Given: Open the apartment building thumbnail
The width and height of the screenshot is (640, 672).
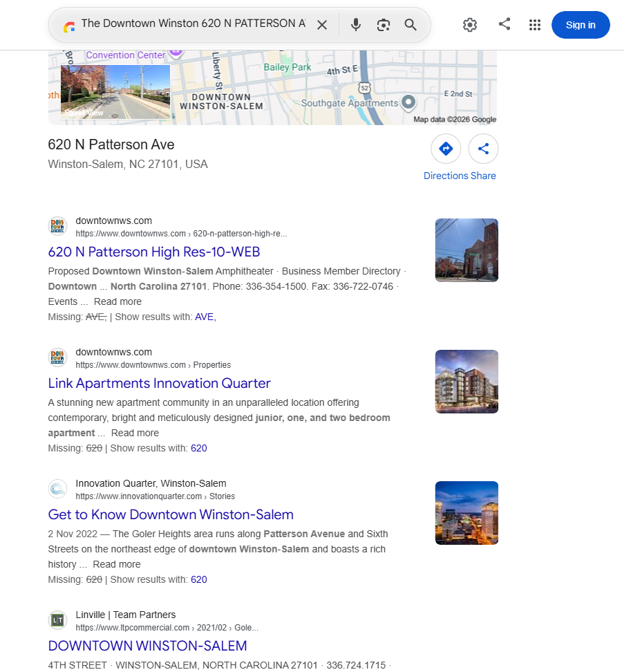Looking at the screenshot, I should (x=467, y=382).
